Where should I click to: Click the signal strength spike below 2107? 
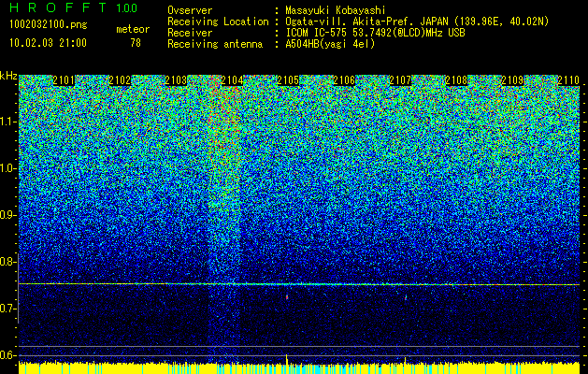(x=405, y=361)
